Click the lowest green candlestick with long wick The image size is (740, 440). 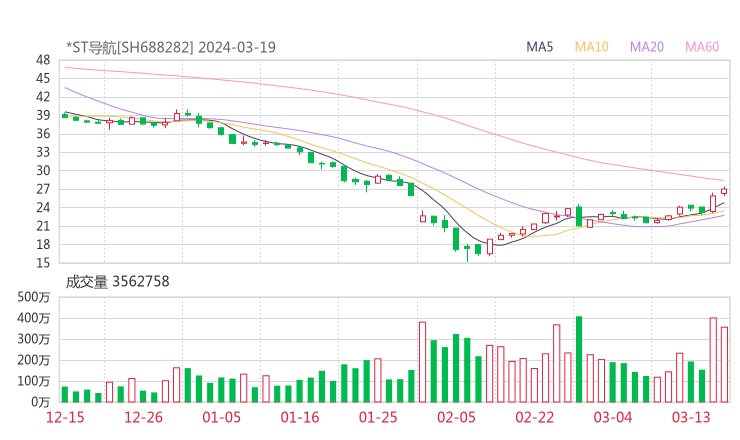coord(467,253)
